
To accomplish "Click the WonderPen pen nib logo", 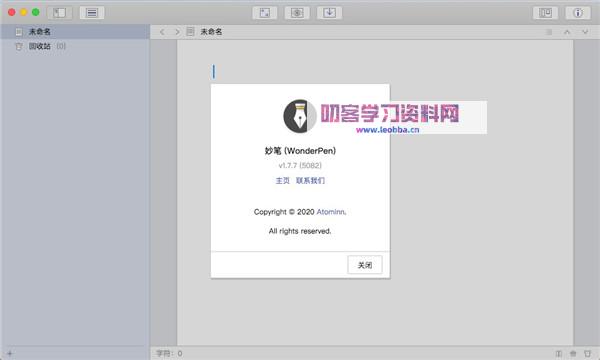I will 300,116.
